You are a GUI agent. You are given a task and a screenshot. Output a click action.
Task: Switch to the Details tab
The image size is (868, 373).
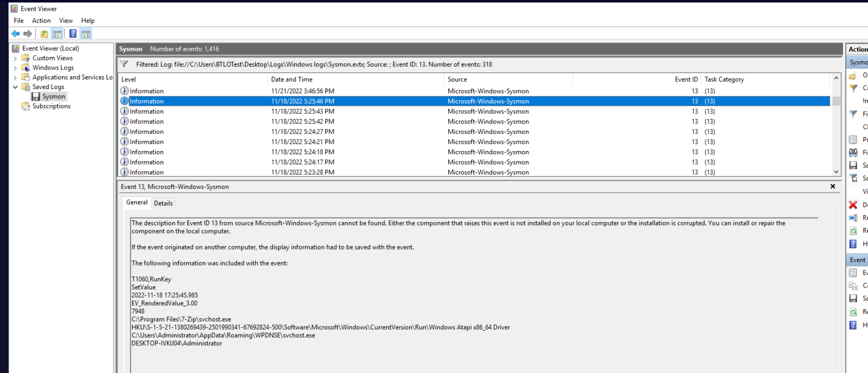pyautogui.click(x=163, y=203)
